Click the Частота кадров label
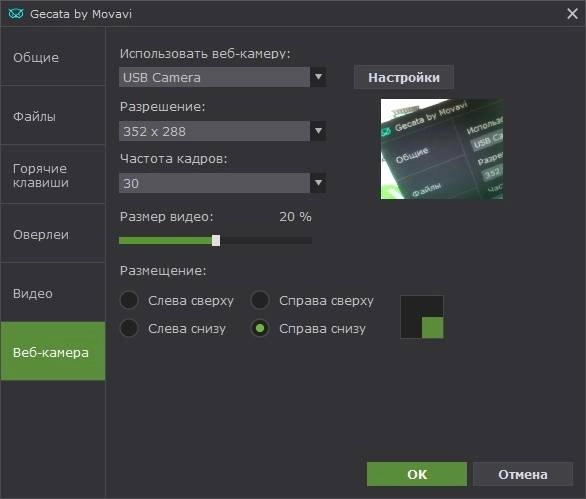Screen dimensions: 586x499 click(x=174, y=159)
